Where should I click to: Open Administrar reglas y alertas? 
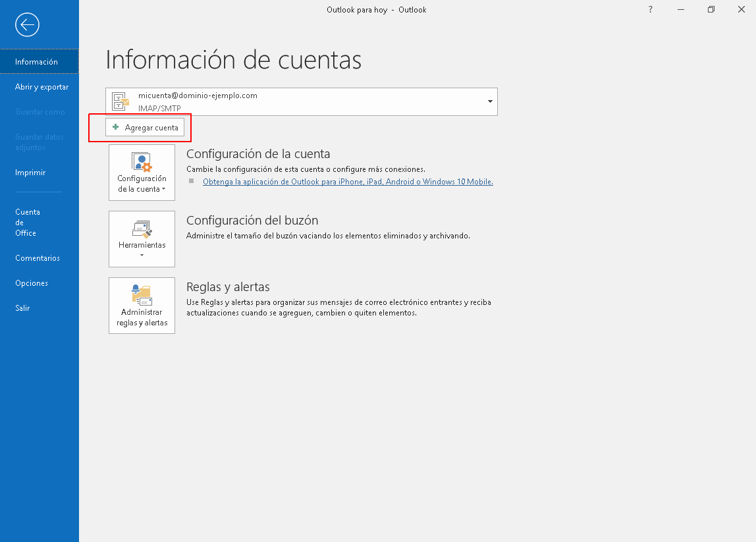[142, 306]
